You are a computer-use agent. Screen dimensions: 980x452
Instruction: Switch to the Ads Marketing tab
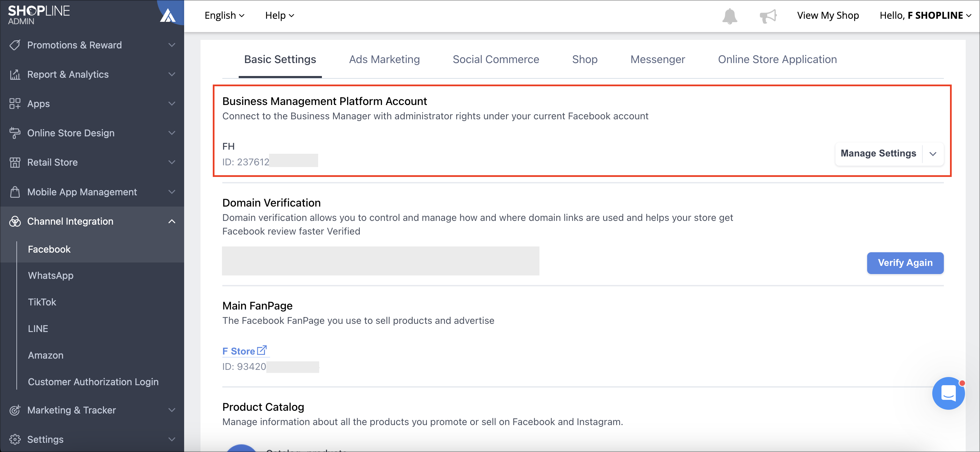point(384,59)
